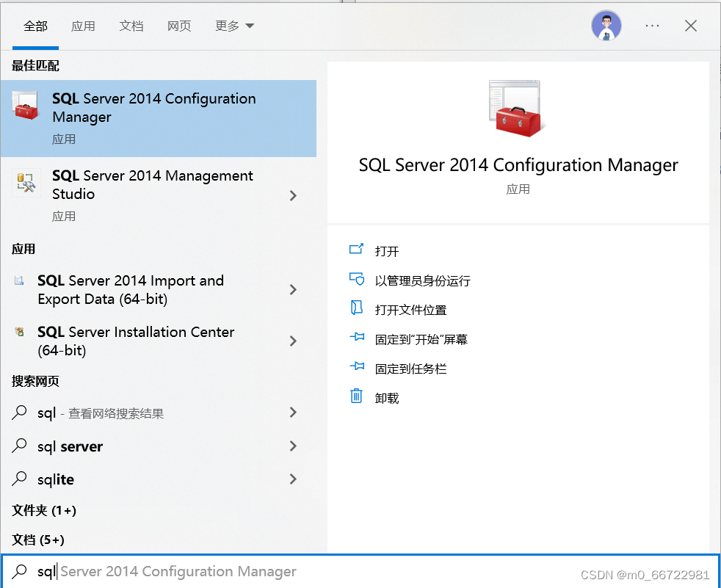Switch to the 网页 tab

[179, 26]
